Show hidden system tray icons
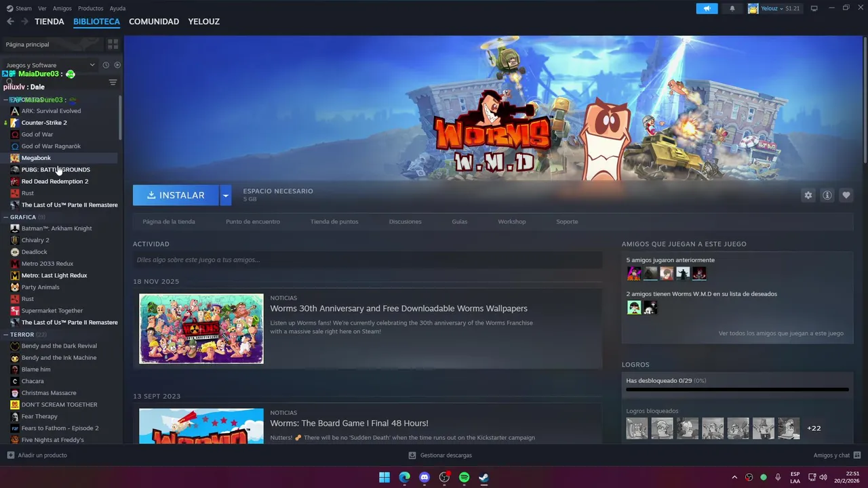868x488 pixels. [x=734, y=477]
